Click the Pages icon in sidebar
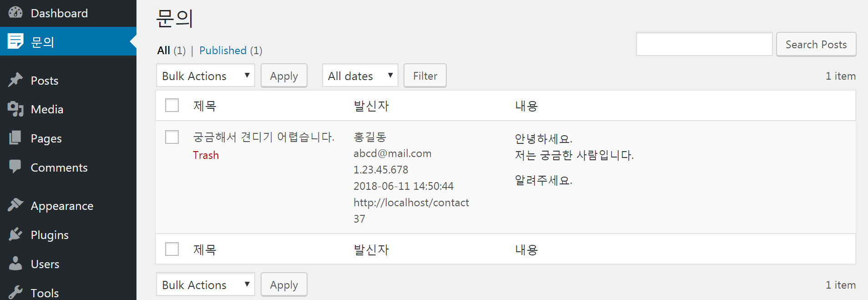 click(x=15, y=137)
